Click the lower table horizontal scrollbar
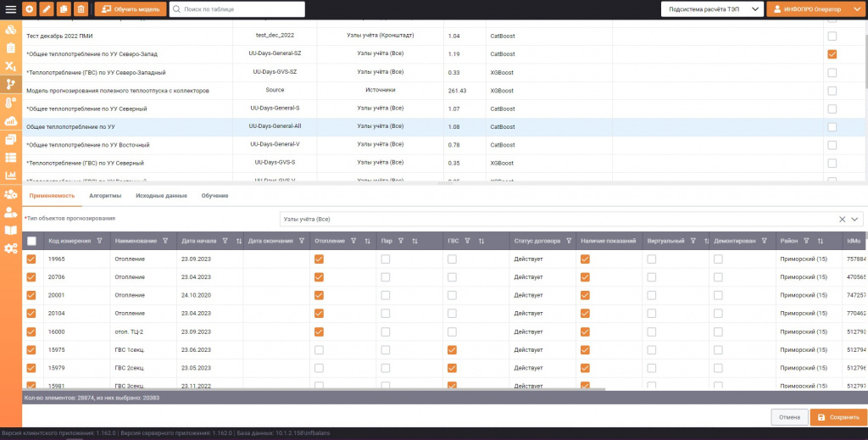Screen dimensions: 868x440 [314, 389]
